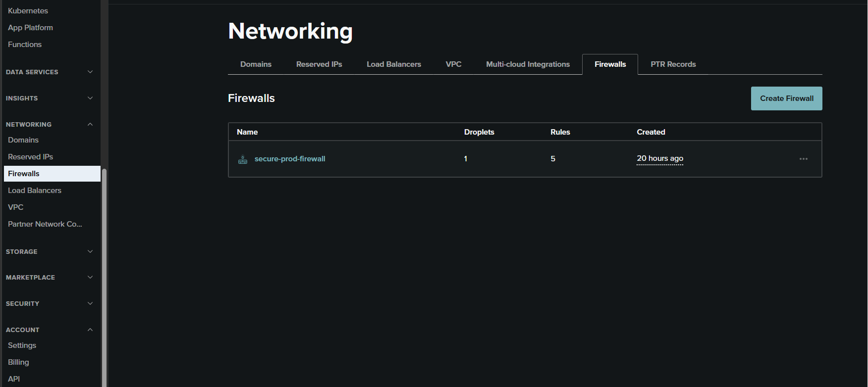
Task: Click the sidebar vertical scrollbar
Action: click(x=104, y=277)
